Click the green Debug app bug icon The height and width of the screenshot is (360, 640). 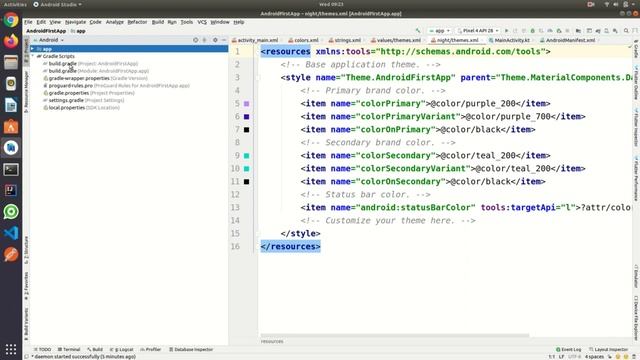pyautogui.click(x=532, y=31)
